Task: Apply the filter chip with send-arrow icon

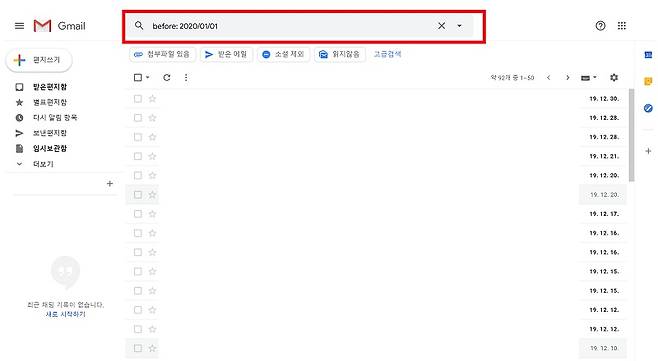Action: [x=226, y=55]
